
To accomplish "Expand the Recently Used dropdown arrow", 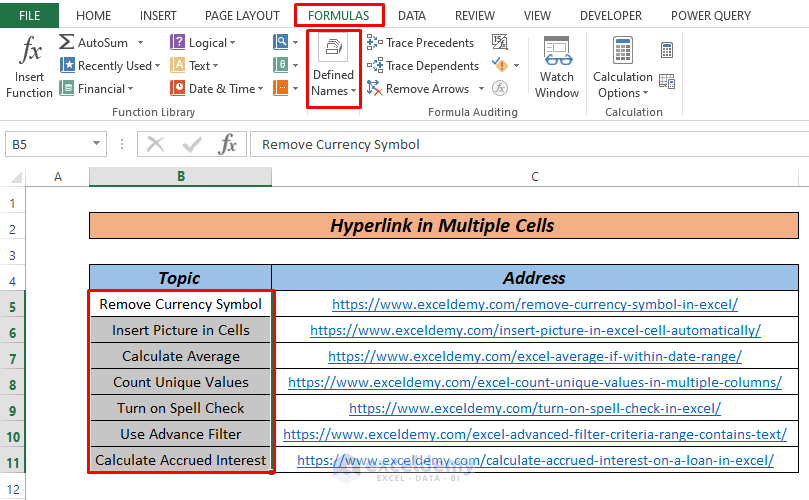I will pyautogui.click(x=157, y=66).
